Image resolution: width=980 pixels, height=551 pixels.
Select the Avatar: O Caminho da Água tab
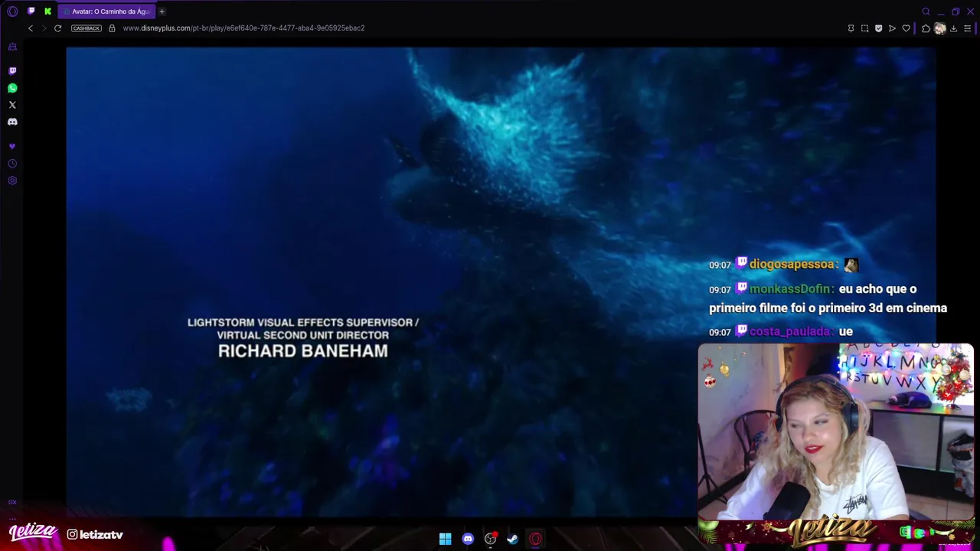click(106, 11)
